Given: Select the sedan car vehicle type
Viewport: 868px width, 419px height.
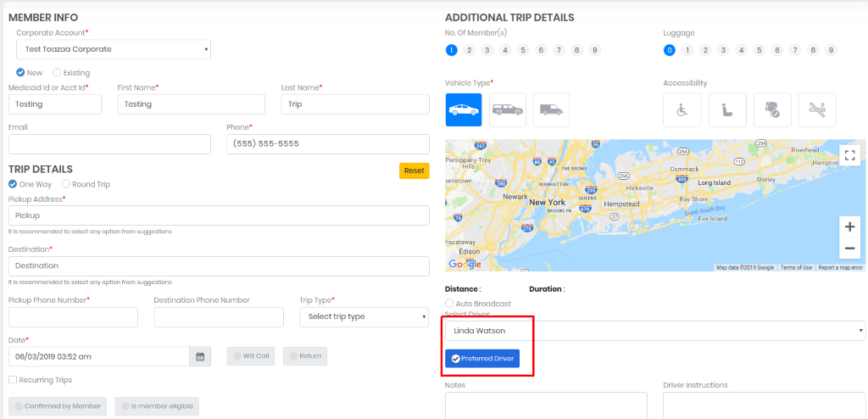Looking at the screenshot, I should pos(464,109).
